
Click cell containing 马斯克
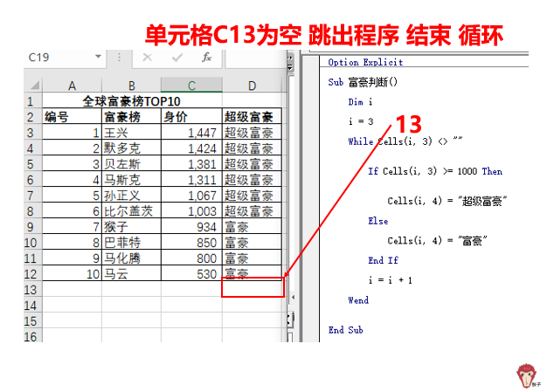point(132,180)
